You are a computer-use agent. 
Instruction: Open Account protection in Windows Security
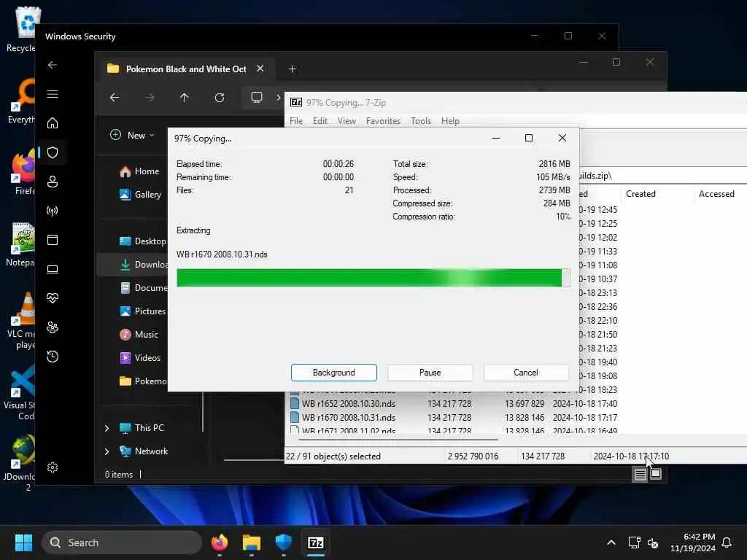click(x=53, y=182)
